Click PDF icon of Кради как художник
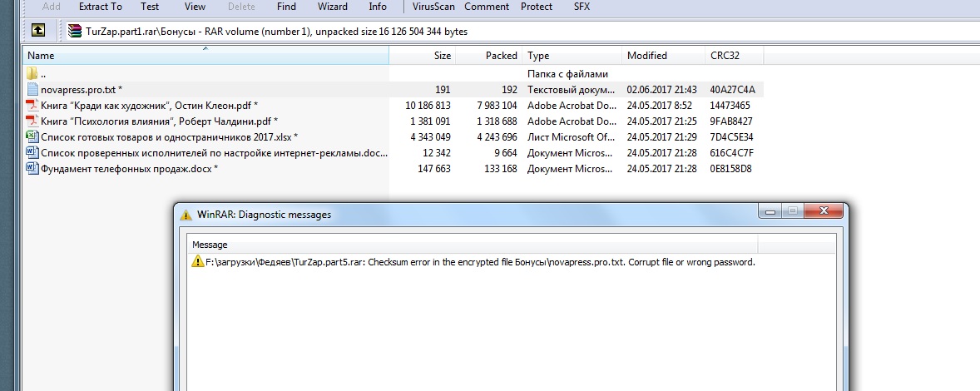The height and width of the screenshot is (391, 980). [32, 105]
